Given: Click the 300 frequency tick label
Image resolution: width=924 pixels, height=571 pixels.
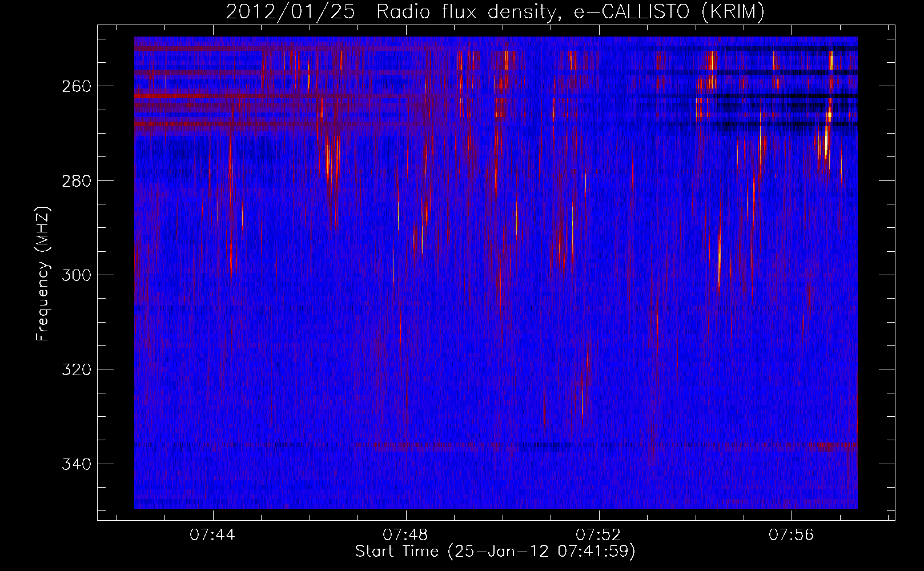Looking at the screenshot, I should [x=77, y=275].
